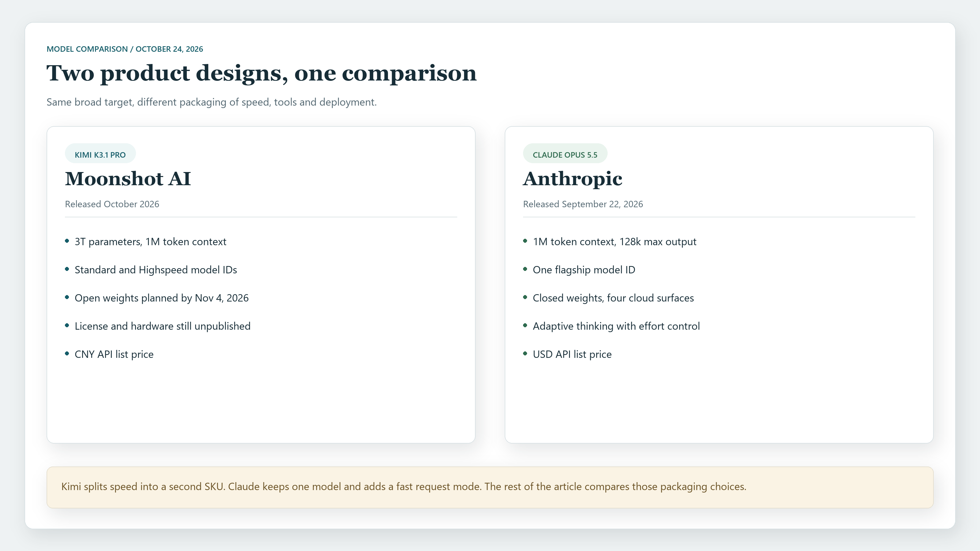Click 'Open weights planned by Nov 4, 2026'

pos(161,298)
